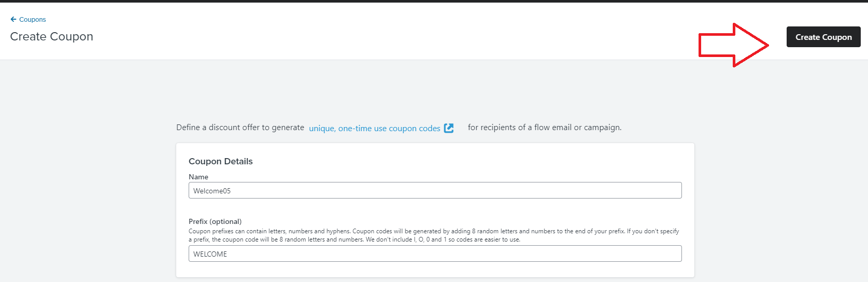Click the Coupon Details section heading
Screen dimensions: 868x282
[221, 161]
